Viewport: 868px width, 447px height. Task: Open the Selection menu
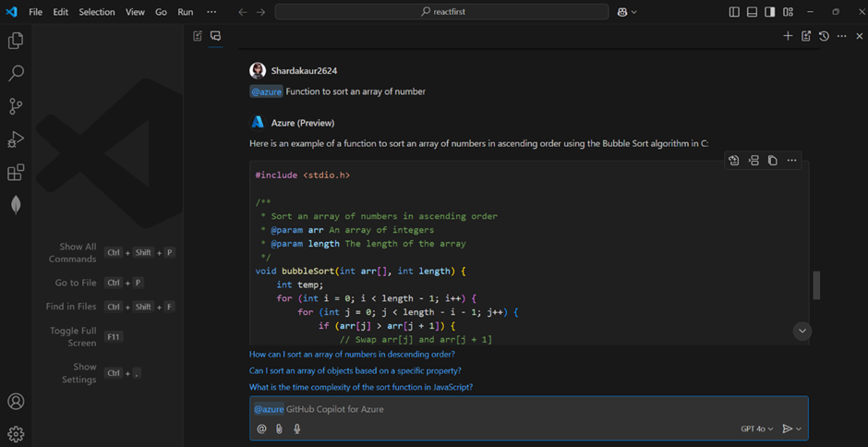(97, 12)
